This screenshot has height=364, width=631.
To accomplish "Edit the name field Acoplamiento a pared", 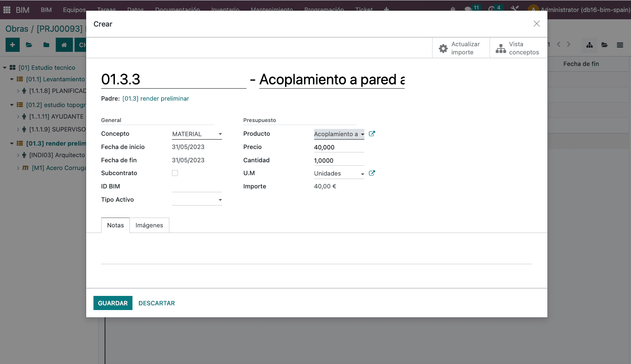I will point(332,80).
